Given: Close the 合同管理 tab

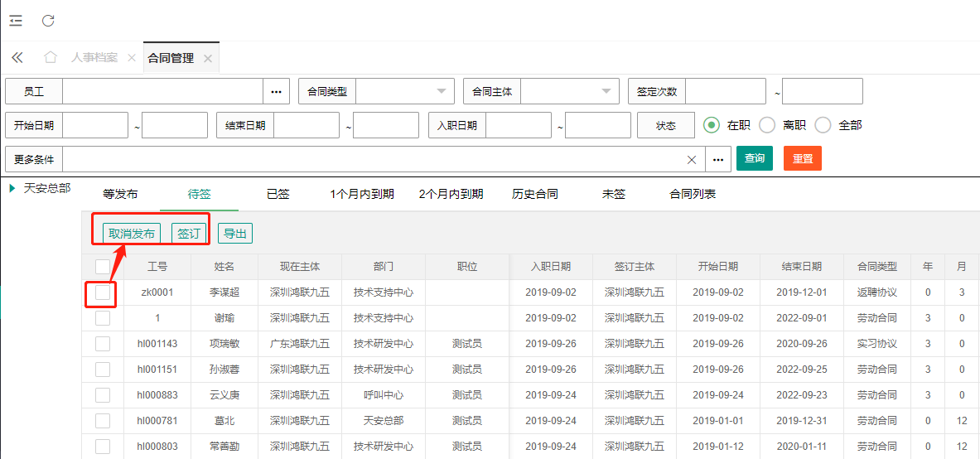Looking at the screenshot, I should [208, 59].
